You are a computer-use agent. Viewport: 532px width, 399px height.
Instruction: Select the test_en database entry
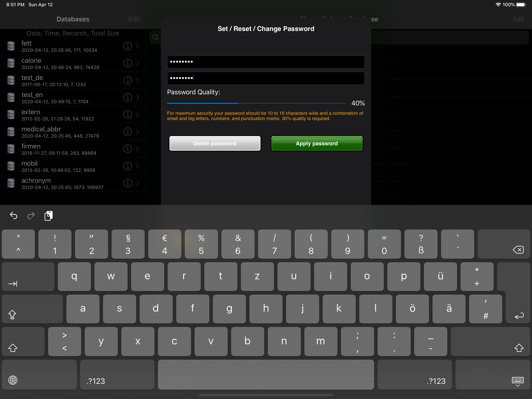[73, 97]
